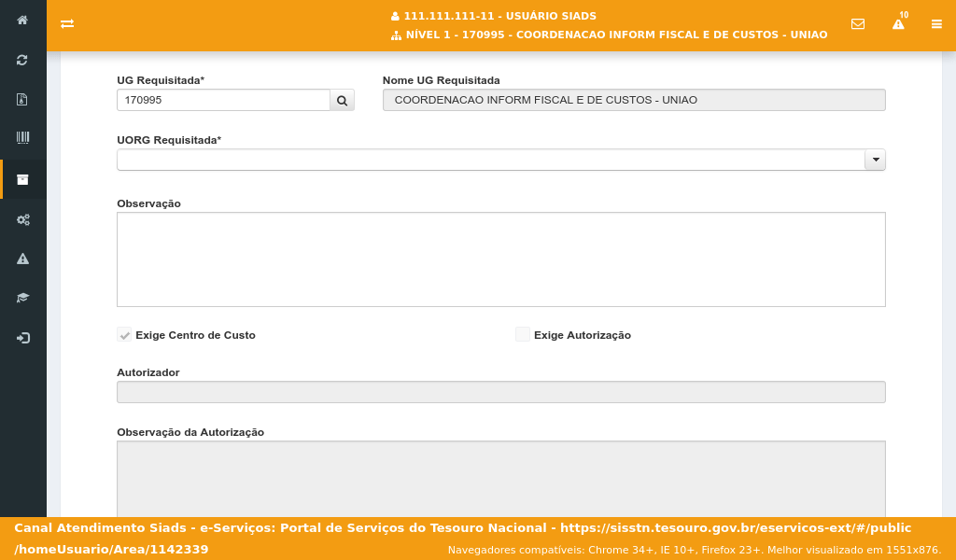Screen dimensions: 956x560
Task: Click the Navegadores compatíveis footer note
Action: click(695, 551)
